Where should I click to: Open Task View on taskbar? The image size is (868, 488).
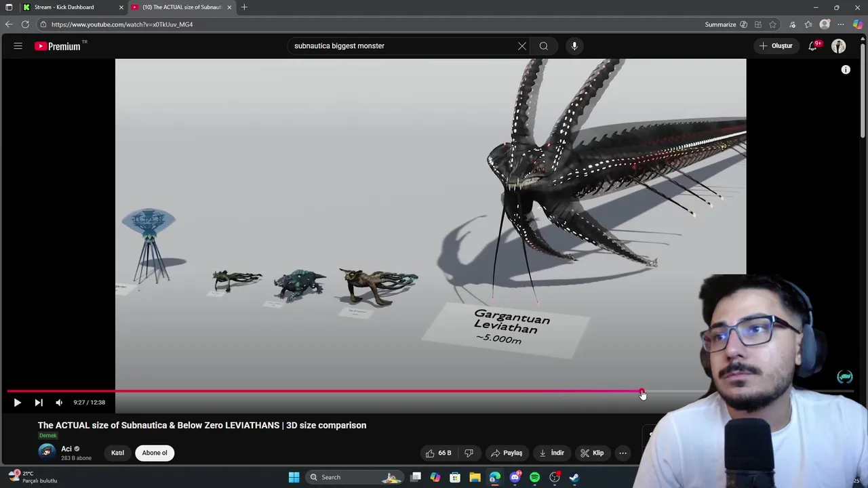pos(416,477)
